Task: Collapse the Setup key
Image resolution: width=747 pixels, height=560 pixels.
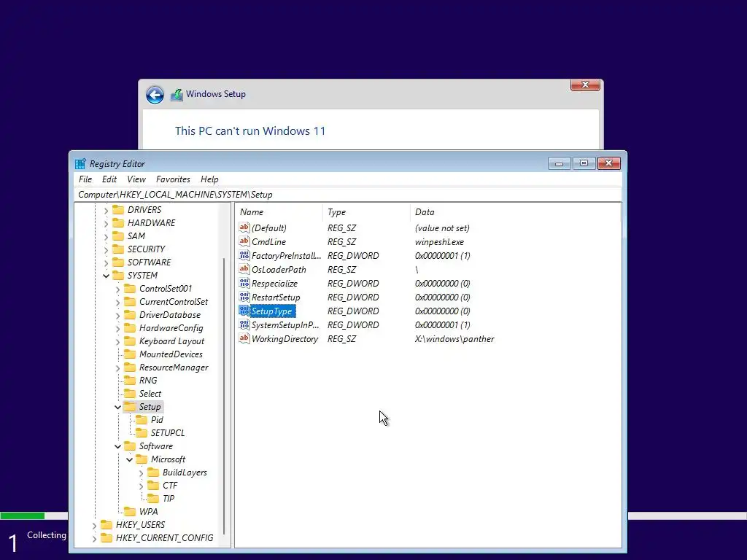Action: pos(117,407)
